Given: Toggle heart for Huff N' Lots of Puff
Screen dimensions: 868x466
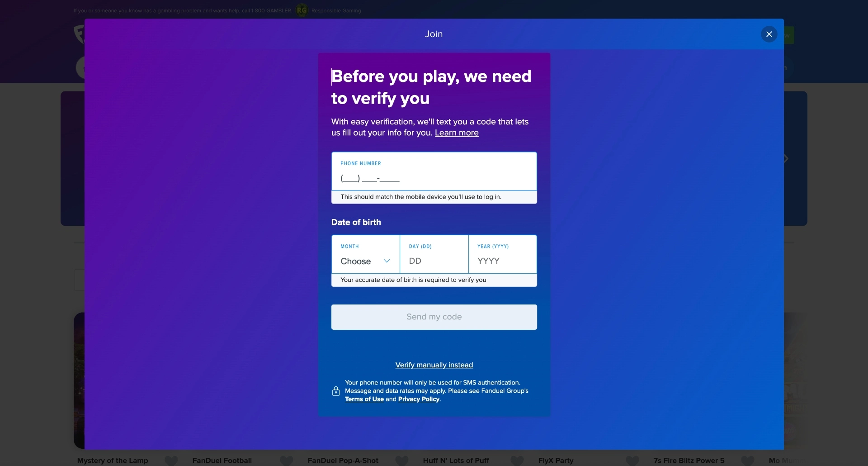Looking at the screenshot, I should pos(517,461).
